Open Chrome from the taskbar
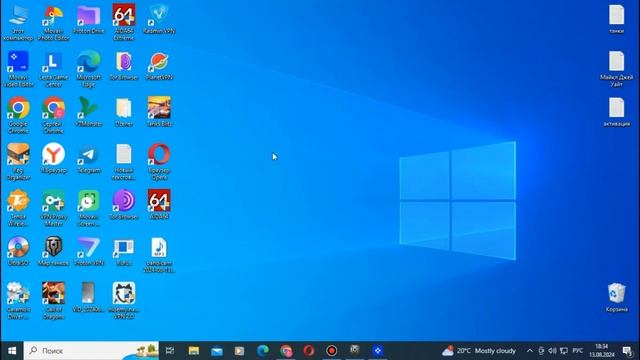 pos(286,351)
